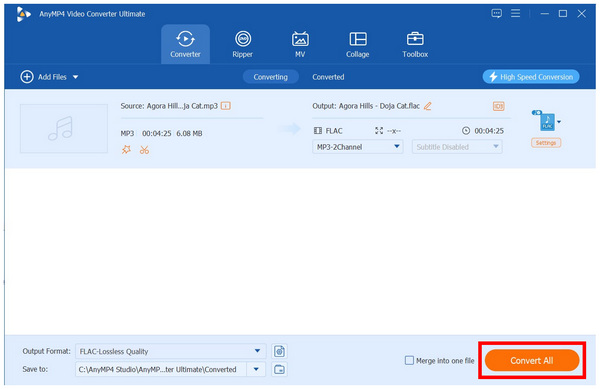Open the Converter tab

tap(185, 44)
